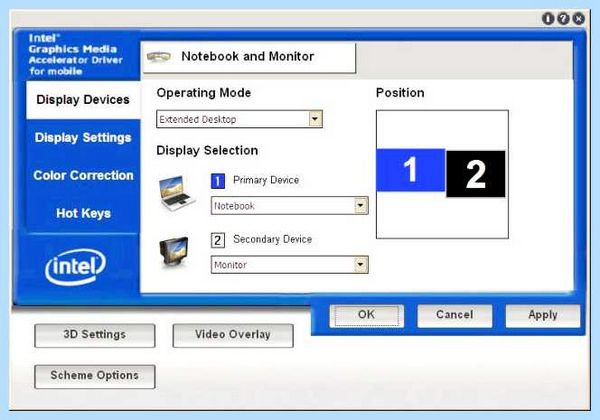Click the Display Selection heading

point(207,150)
